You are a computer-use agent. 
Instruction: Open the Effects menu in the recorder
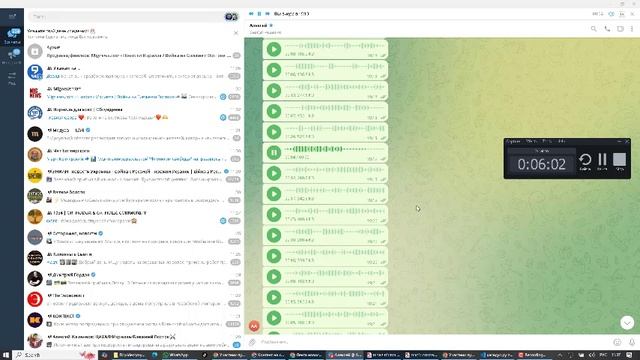pos(531,141)
